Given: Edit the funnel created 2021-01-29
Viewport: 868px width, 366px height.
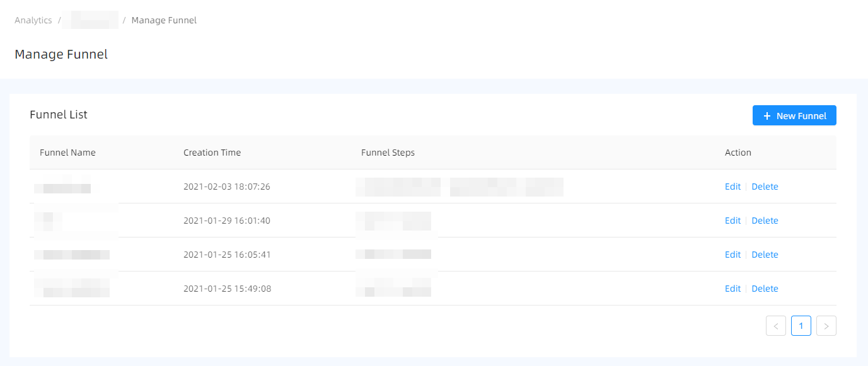Looking at the screenshot, I should point(732,220).
